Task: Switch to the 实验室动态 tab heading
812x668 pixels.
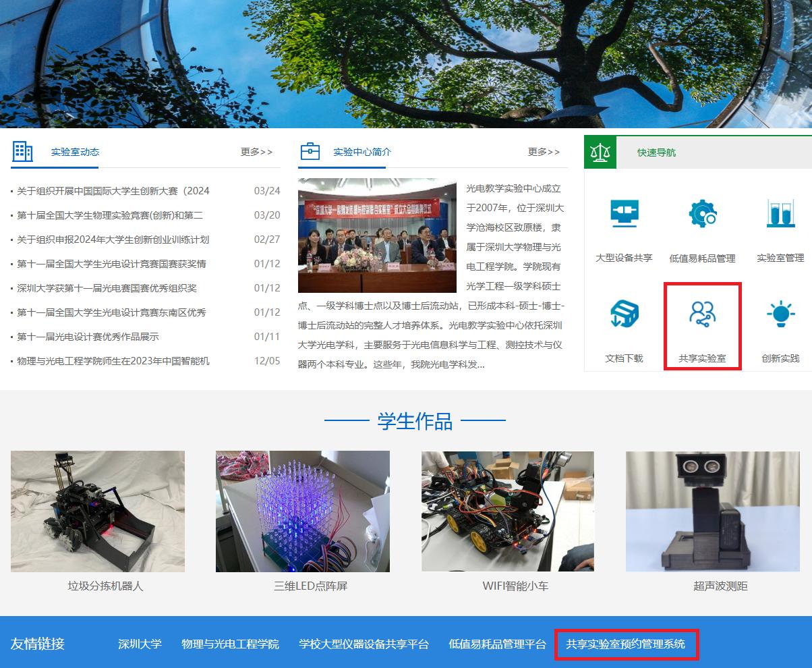Action: [x=75, y=152]
